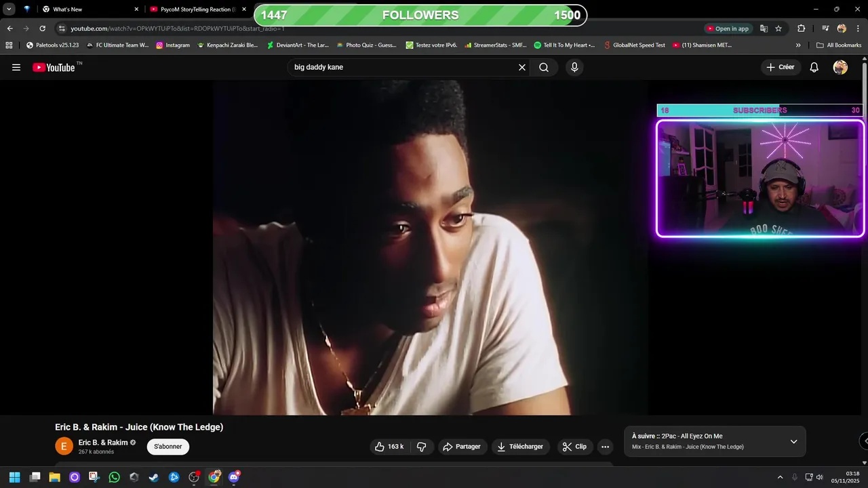Image resolution: width=868 pixels, height=488 pixels.
Task: Open Steam from the taskbar
Action: (154, 477)
